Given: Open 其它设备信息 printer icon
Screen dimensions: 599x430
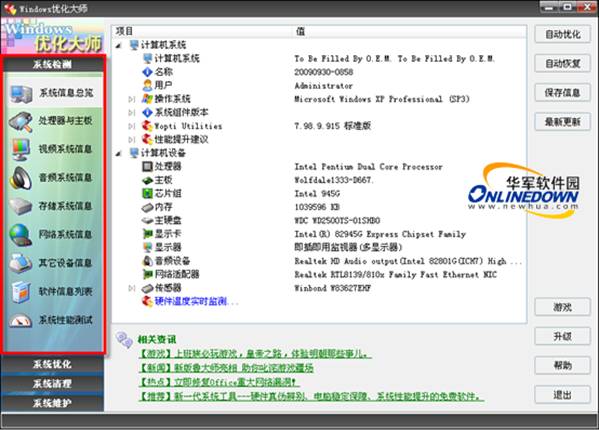Looking at the screenshot, I should tap(21, 263).
